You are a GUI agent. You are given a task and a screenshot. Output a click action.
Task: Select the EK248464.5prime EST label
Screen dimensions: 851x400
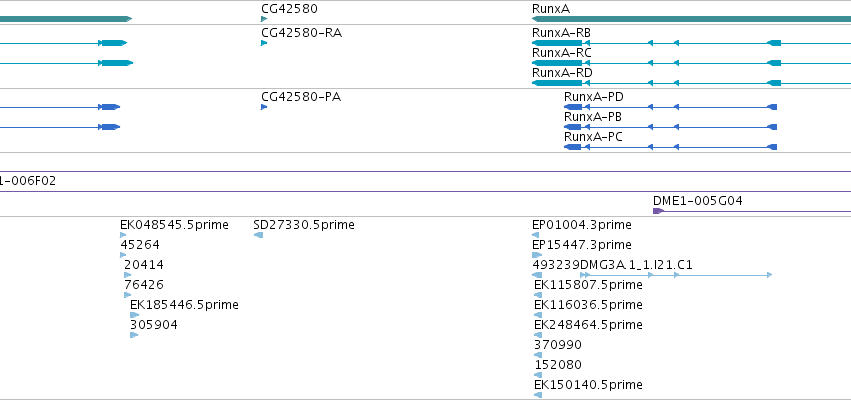(588, 325)
